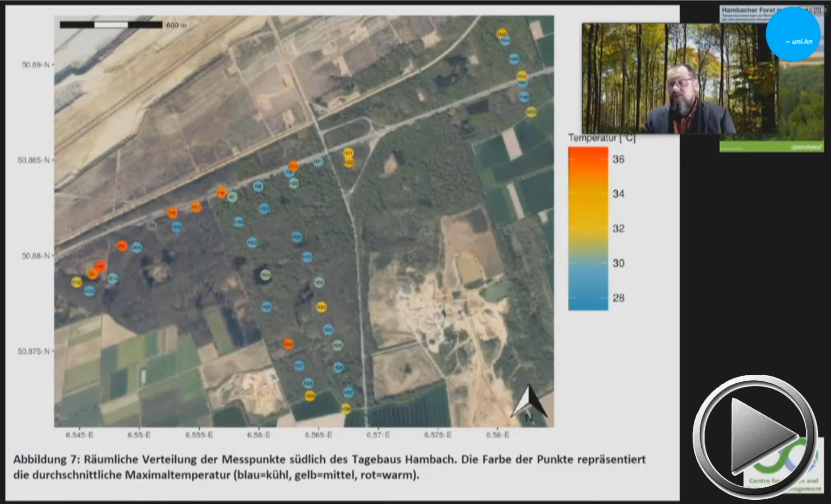This screenshot has width=831, height=504.
Task: Click pale green measurement point H35
Action: [x=337, y=345]
